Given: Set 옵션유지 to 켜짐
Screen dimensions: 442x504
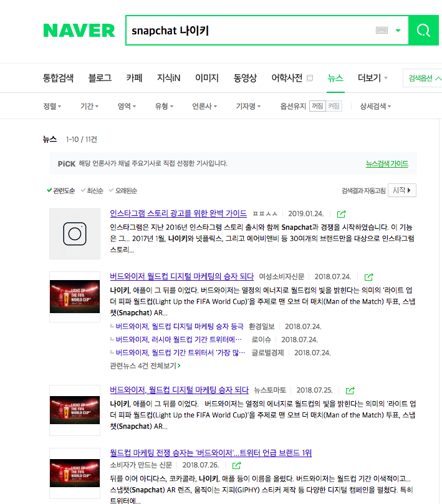Looking at the screenshot, I should click(334, 106).
